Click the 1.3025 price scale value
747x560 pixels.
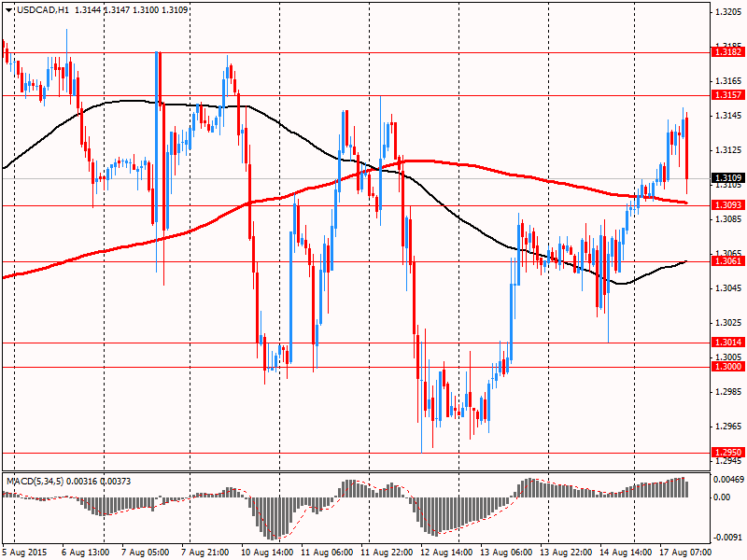[x=728, y=323]
